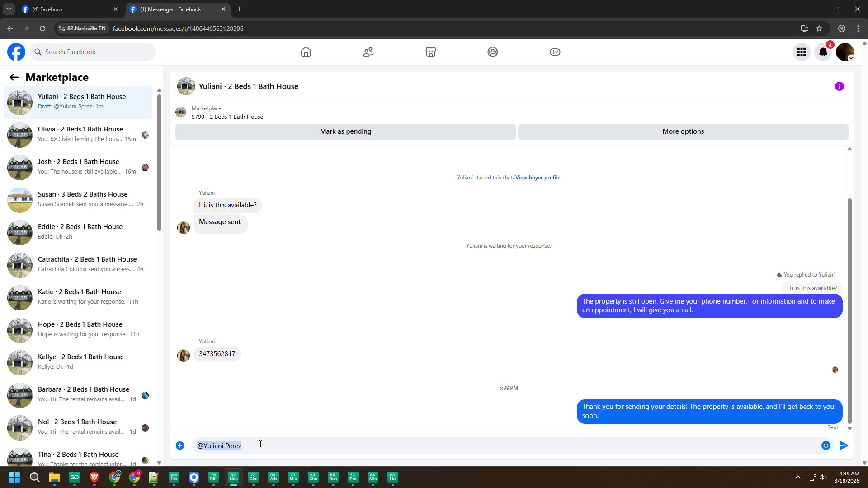The image size is (868, 488).
Task: Click the browser reload button
Action: click(42, 28)
